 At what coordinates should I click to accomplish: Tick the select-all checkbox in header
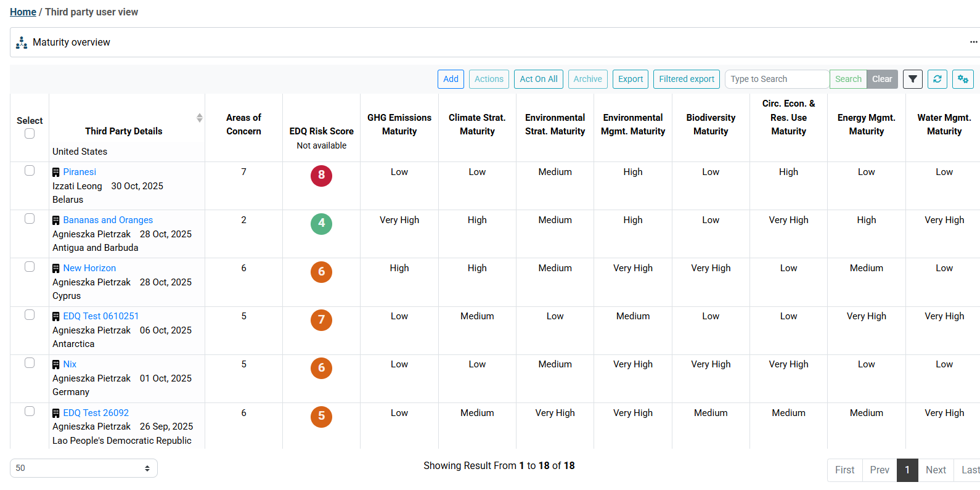[30, 134]
